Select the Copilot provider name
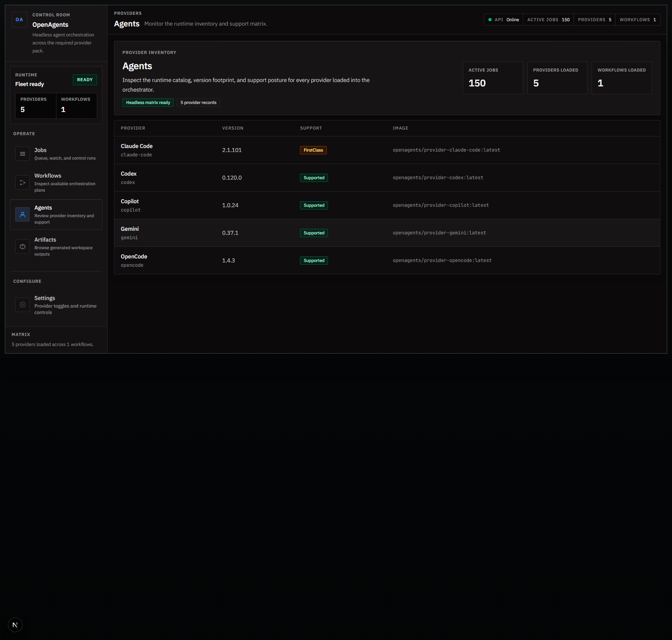This screenshot has width=672, height=640. pos(130,201)
